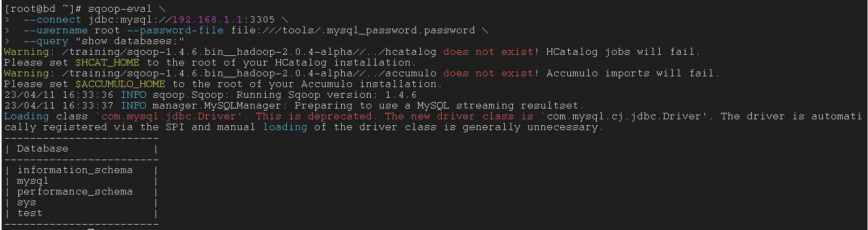Click the --query option
Image resolution: width=868 pixels, height=230 pixels.
46,41
